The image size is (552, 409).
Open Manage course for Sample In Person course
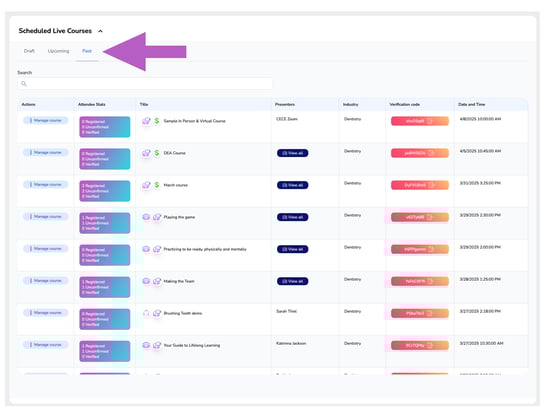click(46, 120)
